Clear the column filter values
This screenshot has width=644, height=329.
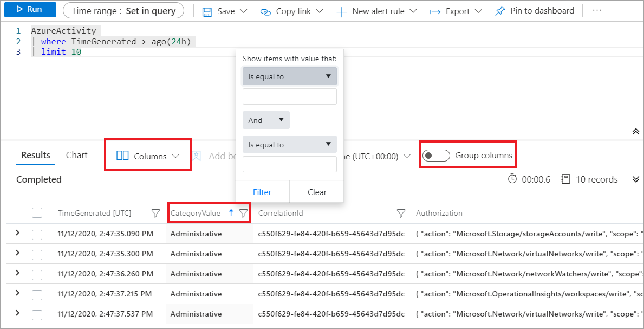[x=316, y=192]
